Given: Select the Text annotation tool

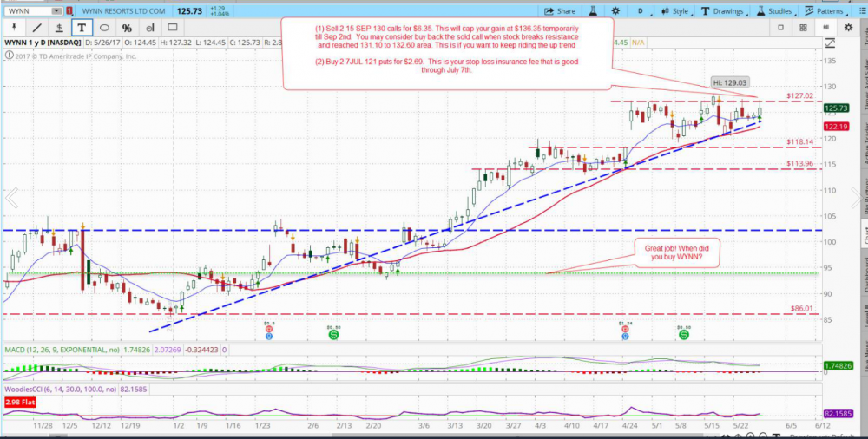Looking at the screenshot, I should [x=82, y=28].
